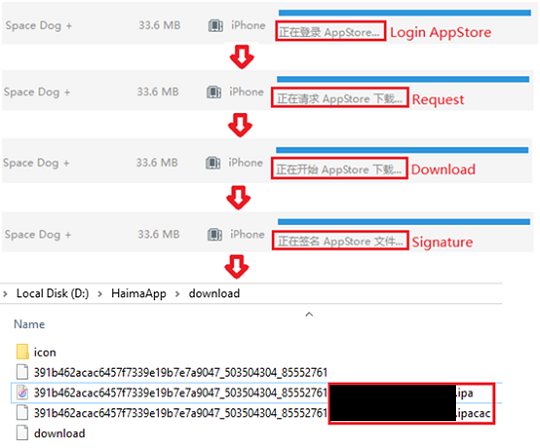Click the status text '正在签名 AppStore 文件...'

(x=340, y=241)
